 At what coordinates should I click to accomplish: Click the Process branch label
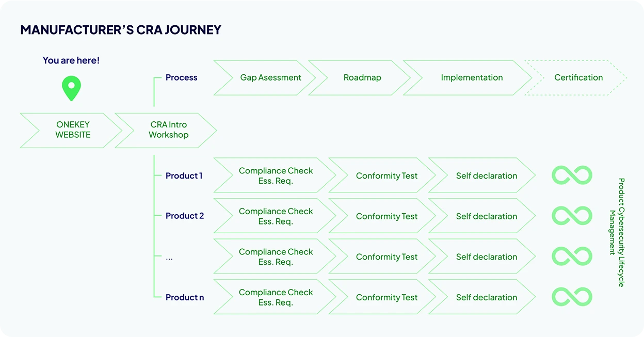[182, 77]
